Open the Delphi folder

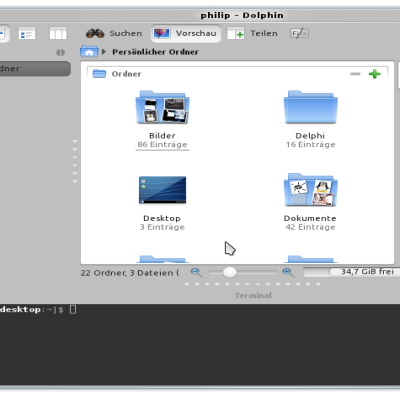pyautogui.click(x=310, y=107)
